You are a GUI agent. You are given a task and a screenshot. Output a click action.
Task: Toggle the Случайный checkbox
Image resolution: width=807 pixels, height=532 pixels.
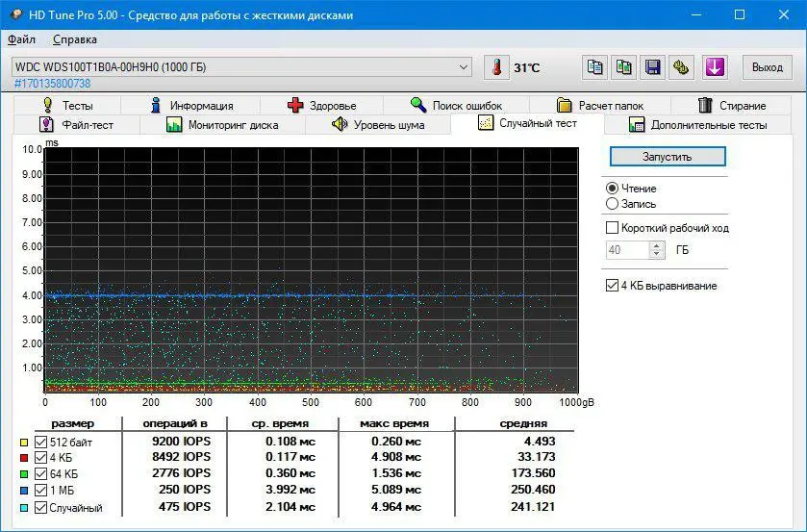tap(40, 507)
